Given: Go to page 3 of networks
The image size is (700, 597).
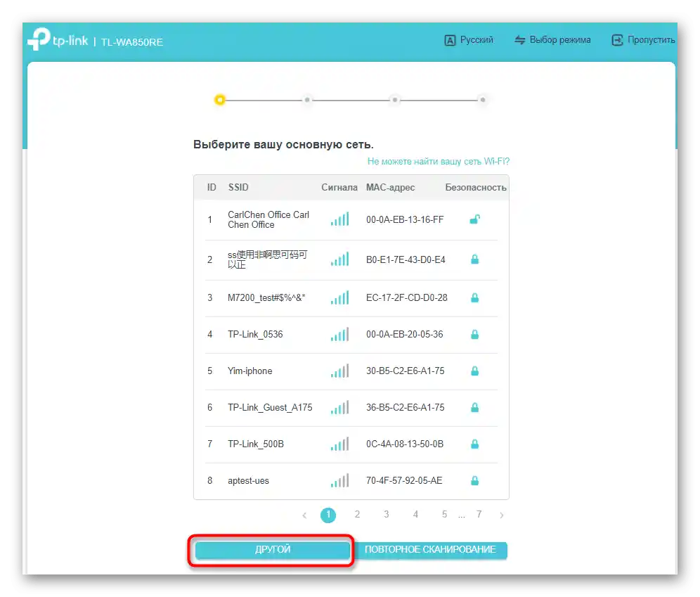Looking at the screenshot, I should point(386,515).
